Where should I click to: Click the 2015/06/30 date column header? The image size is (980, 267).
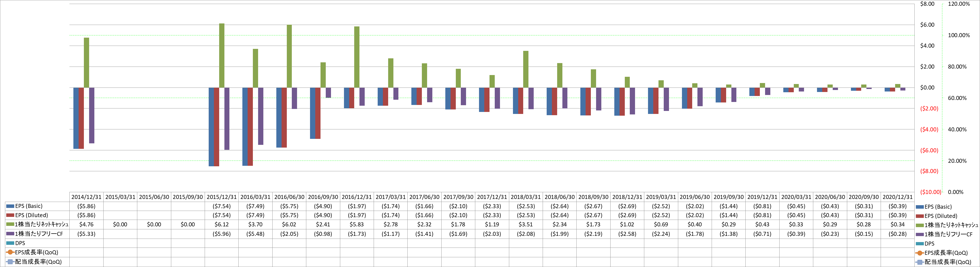pyautogui.click(x=154, y=197)
